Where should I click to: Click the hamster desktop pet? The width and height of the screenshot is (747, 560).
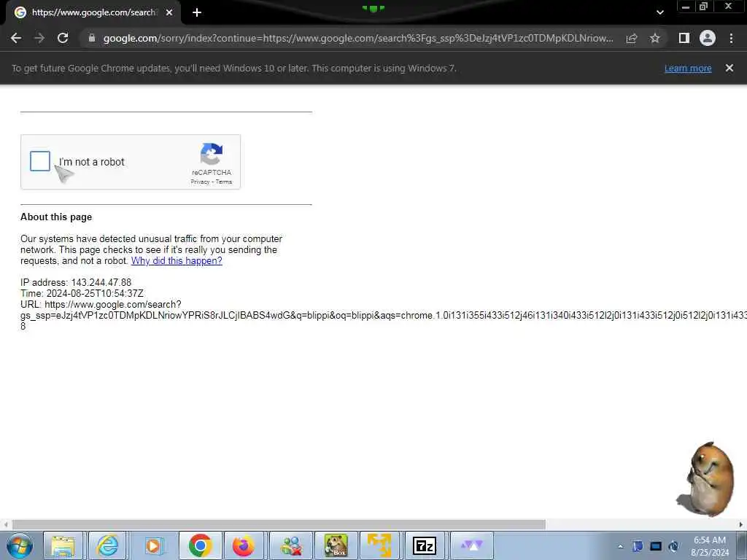(x=706, y=479)
